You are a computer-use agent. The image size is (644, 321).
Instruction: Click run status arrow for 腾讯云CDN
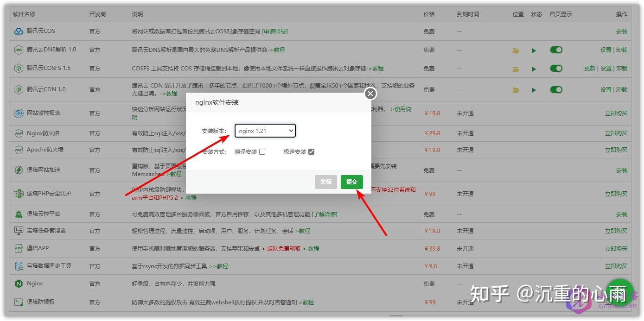(x=534, y=90)
